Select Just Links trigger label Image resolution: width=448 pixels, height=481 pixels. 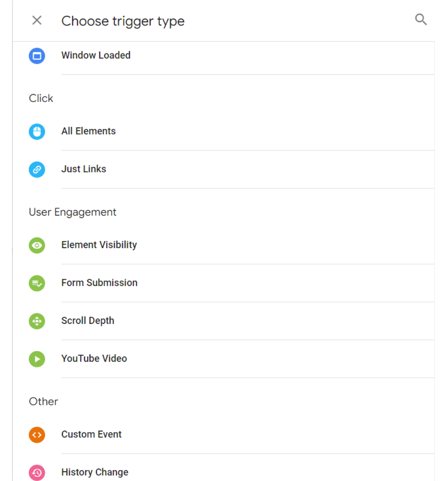pos(84,169)
